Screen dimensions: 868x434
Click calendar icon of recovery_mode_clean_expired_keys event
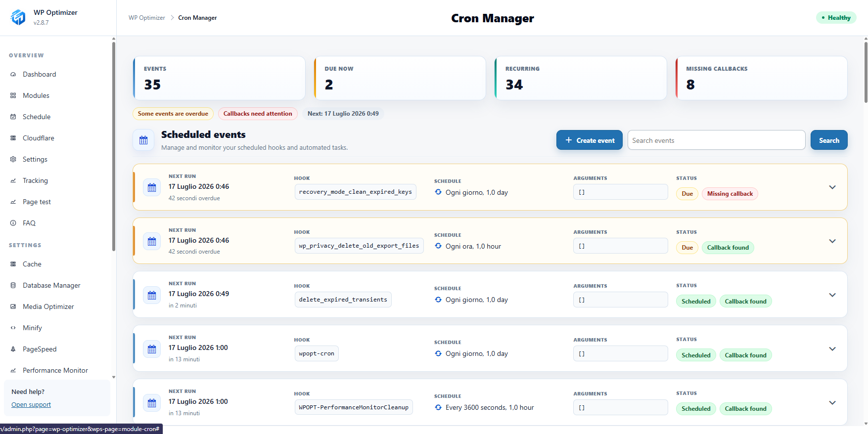(152, 187)
